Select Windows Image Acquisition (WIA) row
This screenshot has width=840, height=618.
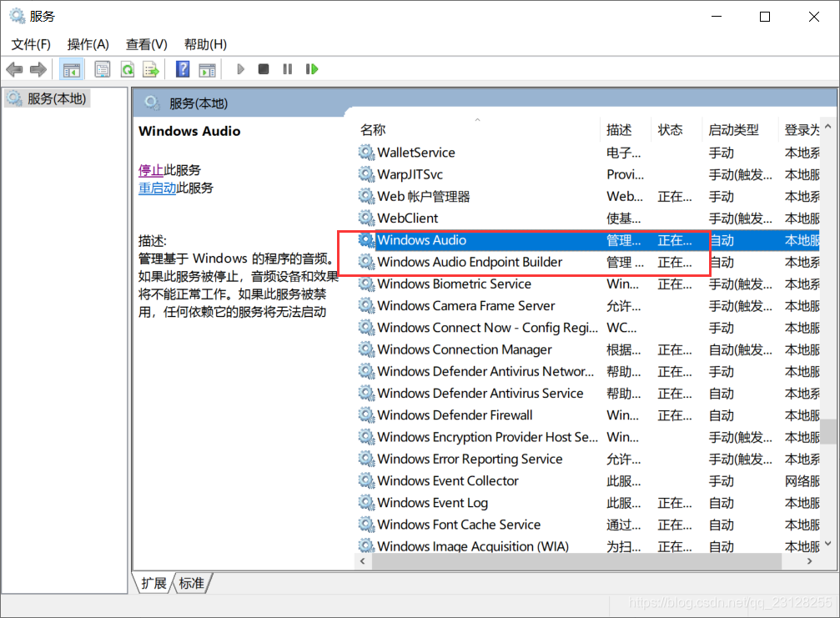point(588,546)
